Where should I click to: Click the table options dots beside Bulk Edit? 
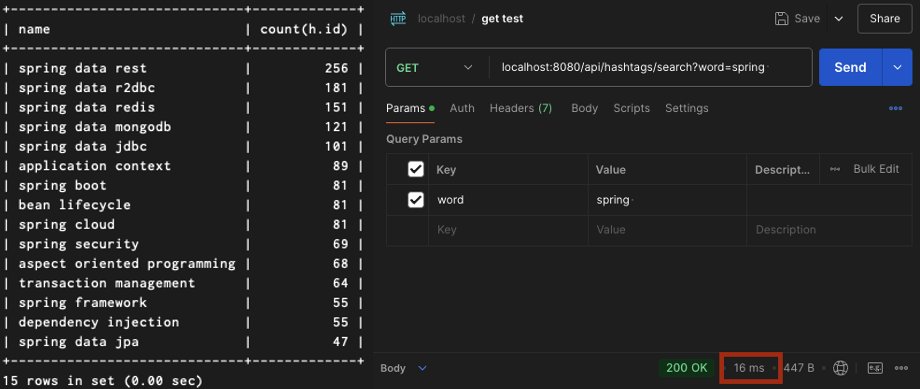tap(835, 169)
